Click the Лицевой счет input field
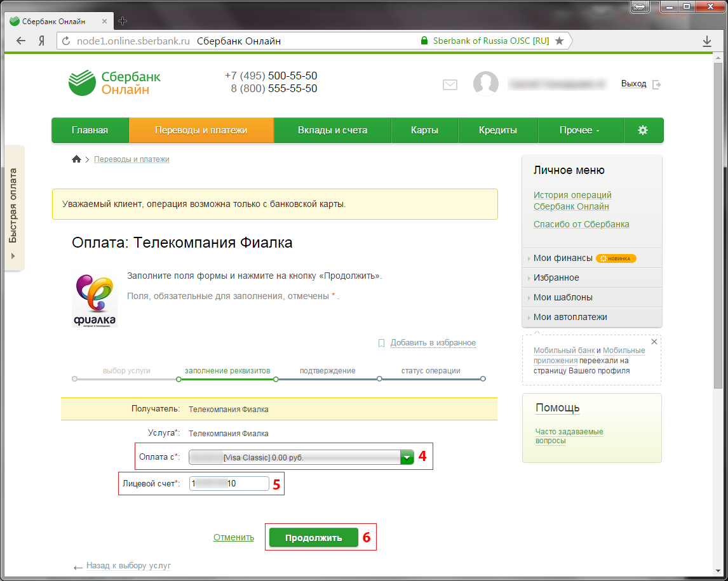Screen dimensions: 728x581 coord(229,484)
